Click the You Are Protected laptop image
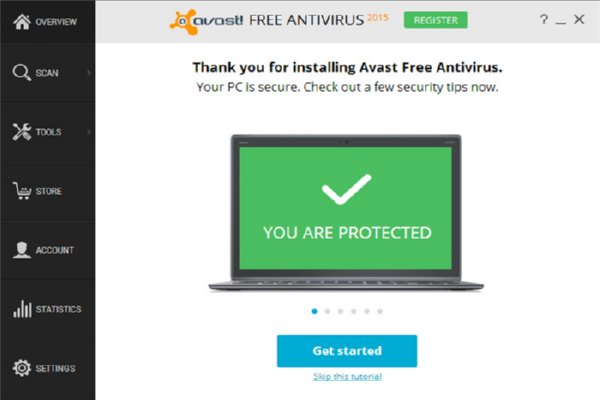The height and width of the screenshot is (400, 600). pyautogui.click(x=346, y=213)
